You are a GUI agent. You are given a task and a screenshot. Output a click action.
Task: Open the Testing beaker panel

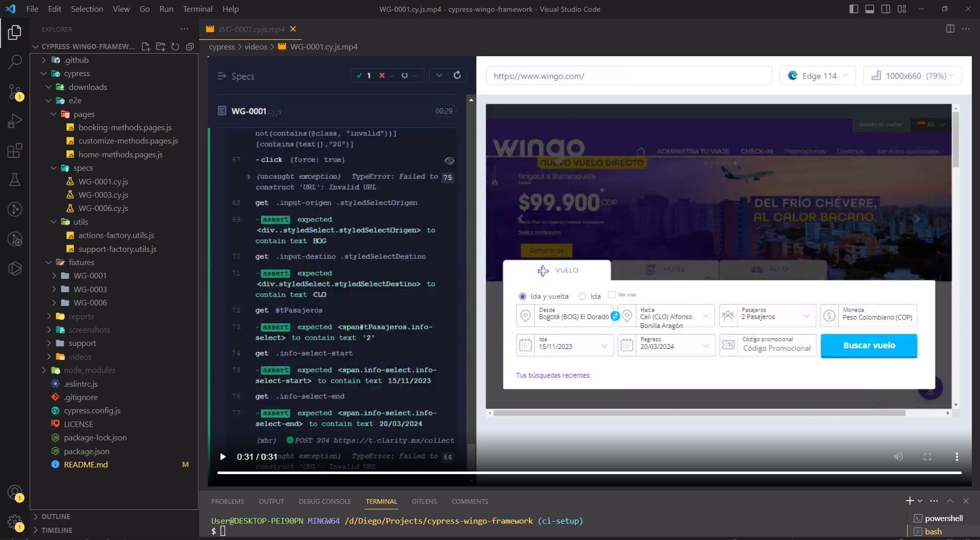coord(15,179)
